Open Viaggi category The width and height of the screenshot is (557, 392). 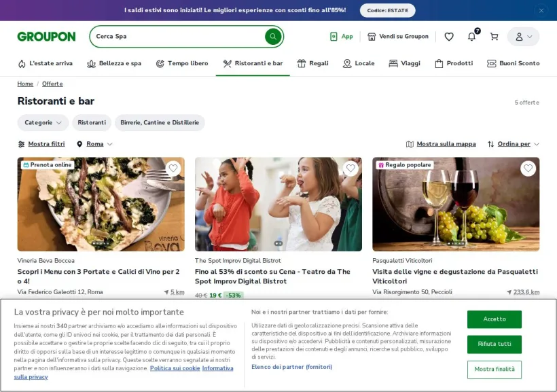coord(405,63)
